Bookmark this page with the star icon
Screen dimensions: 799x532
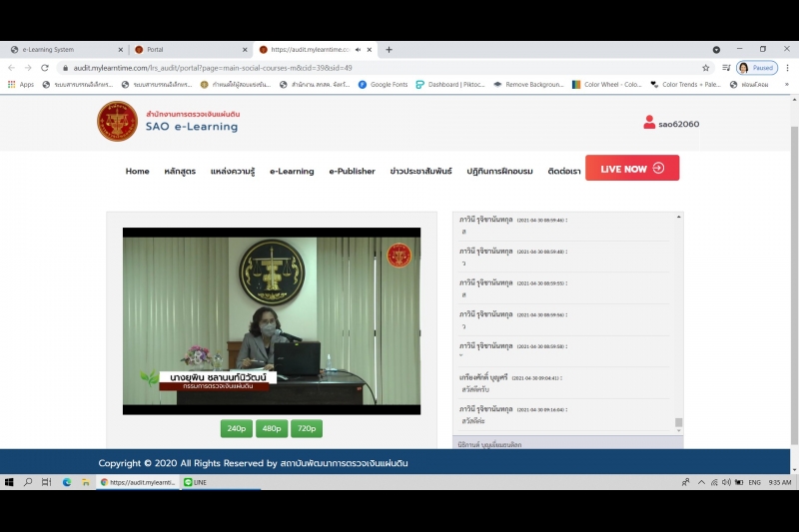coord(705,68)
